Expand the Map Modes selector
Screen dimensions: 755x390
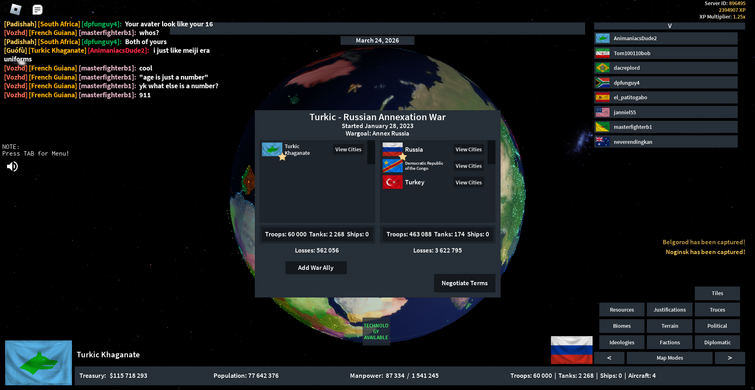669,358
